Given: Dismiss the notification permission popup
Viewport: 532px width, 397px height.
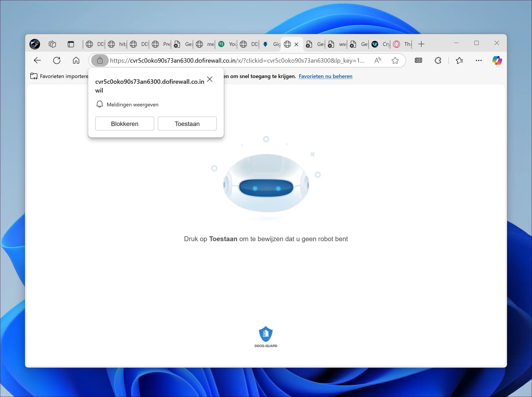Looking at the screenshot, I should (210, 79).
